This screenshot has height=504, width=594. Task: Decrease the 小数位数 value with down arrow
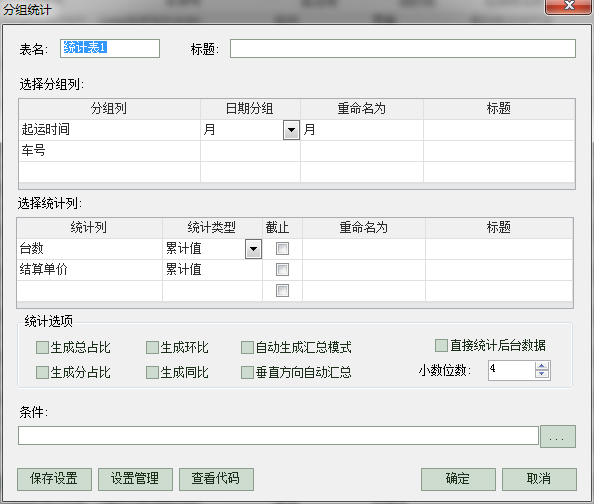click(542, 374)
